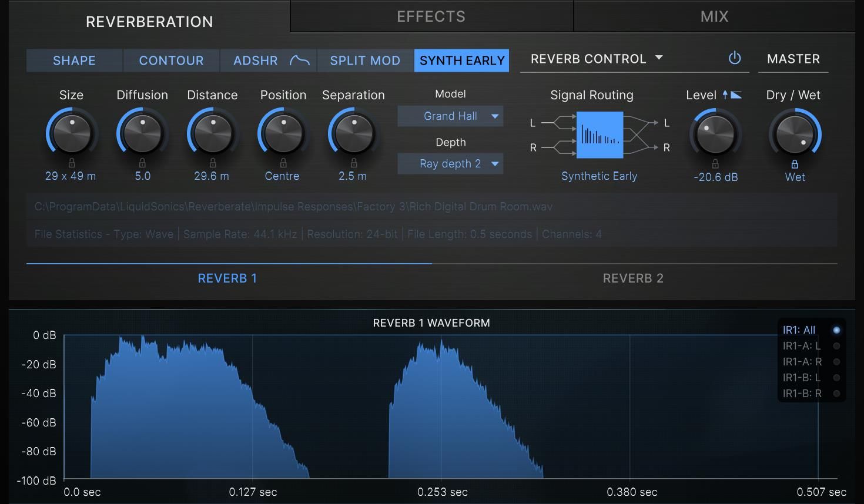This screenshot has width=864, height=504.
Task: Click the Level value -20.6 dB
Action: click(x=715, y=177)
